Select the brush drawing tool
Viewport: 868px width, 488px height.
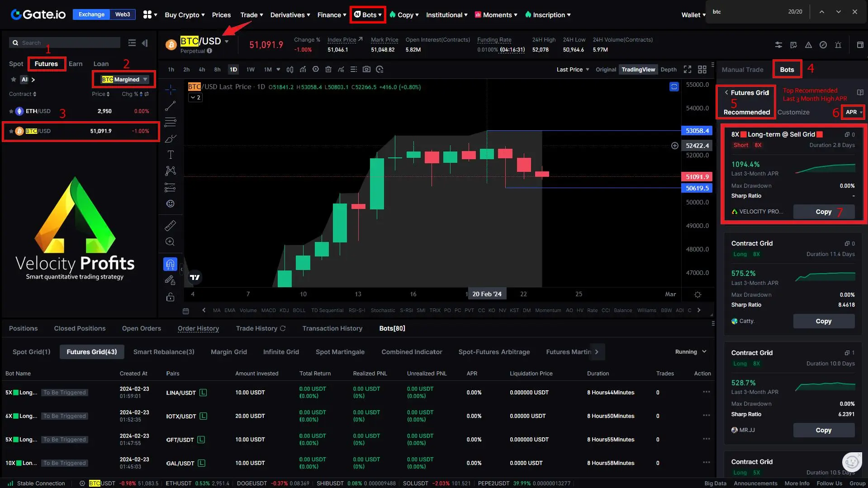(170, 138)
